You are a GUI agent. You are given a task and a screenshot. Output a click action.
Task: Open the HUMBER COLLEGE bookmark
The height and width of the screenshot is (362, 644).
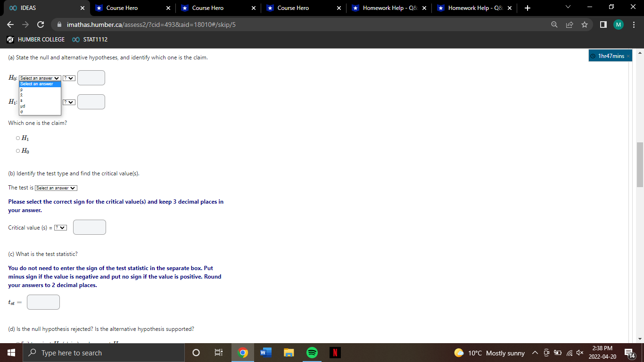(x=36, y=40)
